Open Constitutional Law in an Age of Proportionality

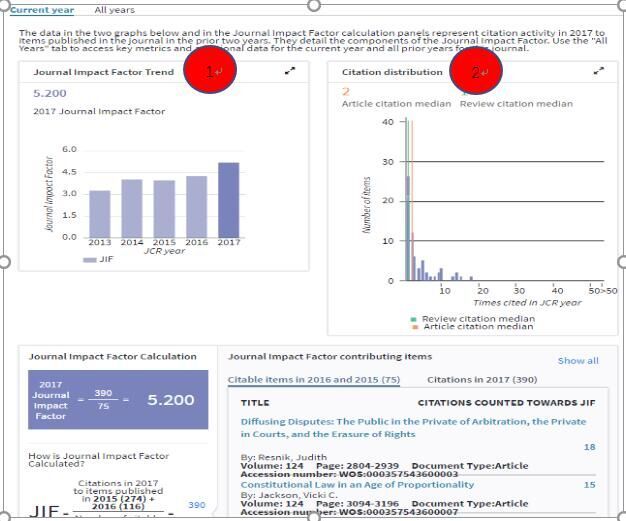tap(357, 484)
